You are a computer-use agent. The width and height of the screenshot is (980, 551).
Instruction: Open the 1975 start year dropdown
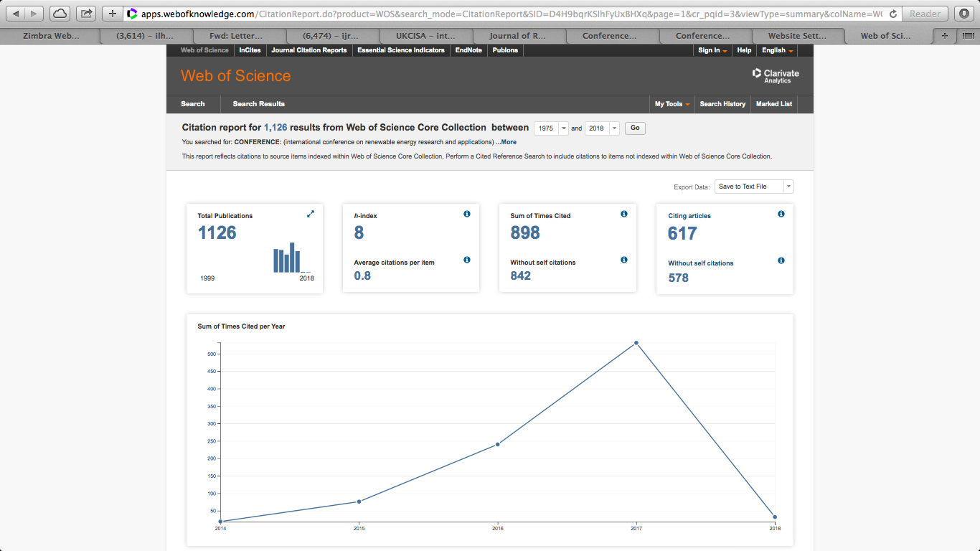[x=551, y=128]
